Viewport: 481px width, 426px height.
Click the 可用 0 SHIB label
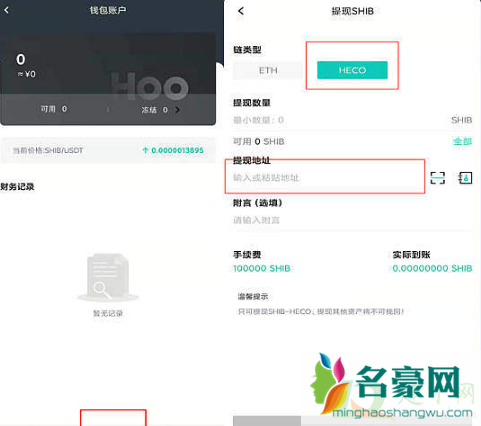click(x=259, y=142)
